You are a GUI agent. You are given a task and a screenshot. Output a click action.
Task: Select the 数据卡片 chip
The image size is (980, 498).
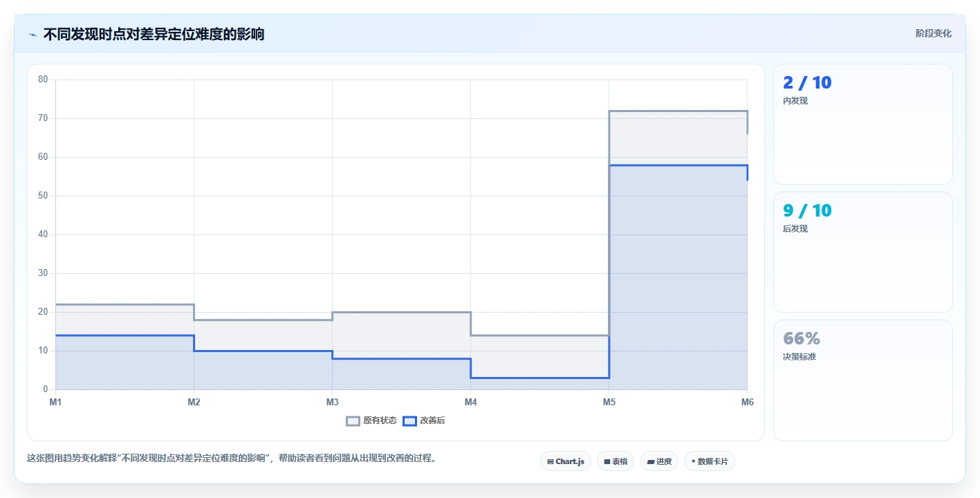(709, 461)
